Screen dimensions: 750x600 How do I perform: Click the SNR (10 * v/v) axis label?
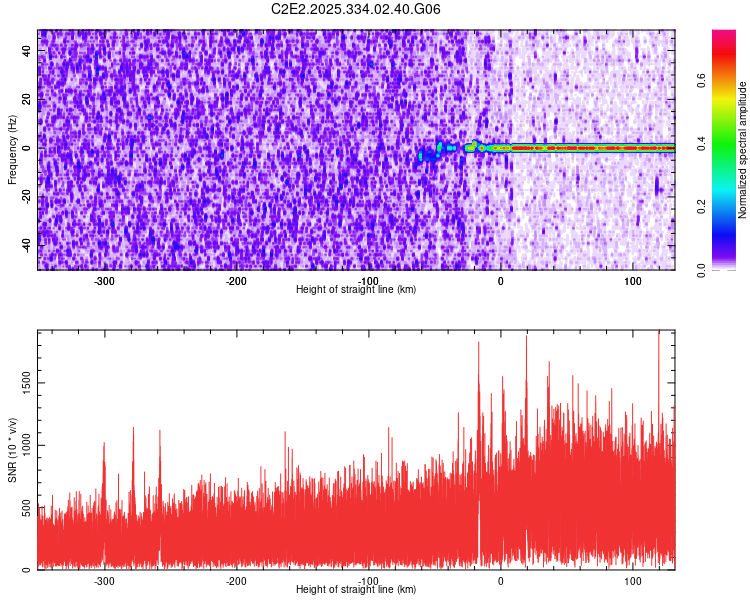click(x=12, y=449)
